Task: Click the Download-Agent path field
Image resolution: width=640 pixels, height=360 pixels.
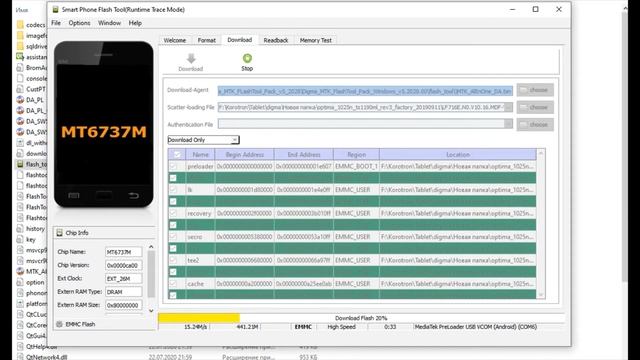Action: click(x=365, y=91)
